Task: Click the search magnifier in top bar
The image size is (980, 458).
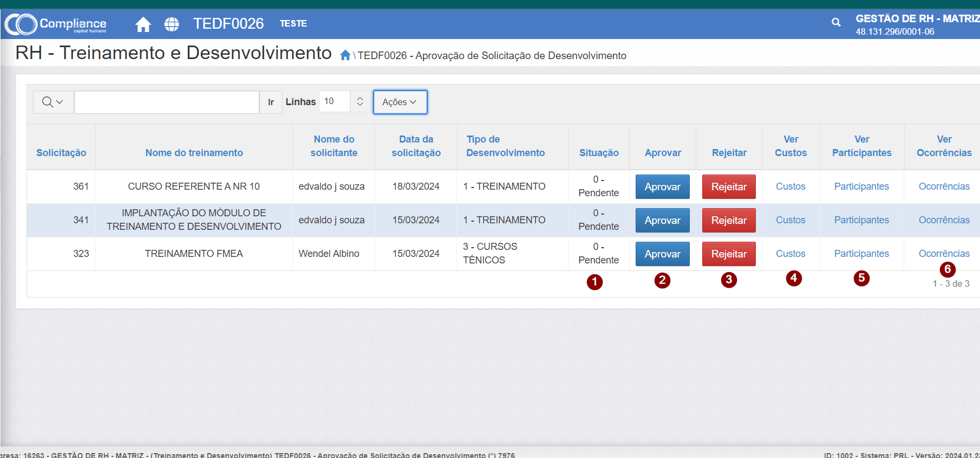Action: [x=836, y=22]
